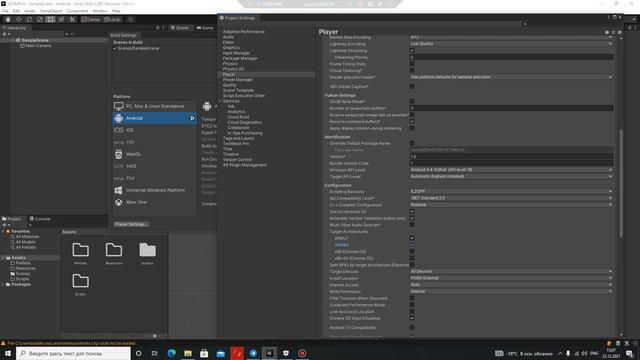Toggle ARMv7 target architecture checkbox

coord(412,238)
